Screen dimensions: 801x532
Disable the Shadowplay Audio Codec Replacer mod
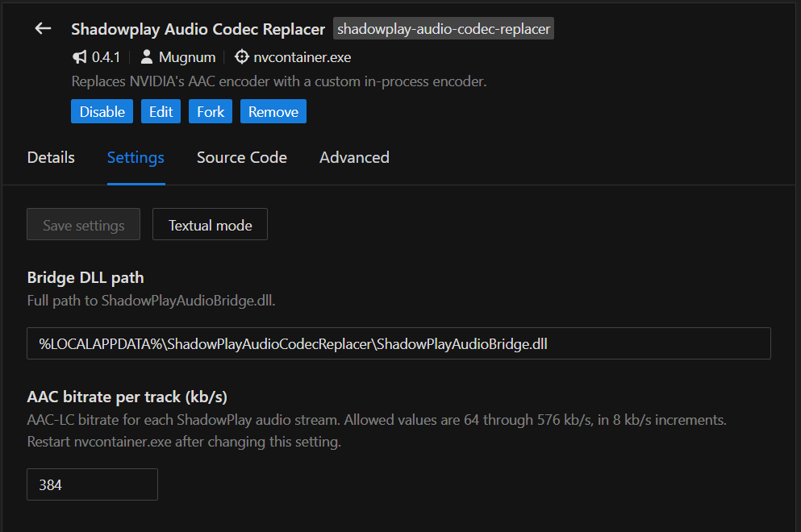[x=102, y=111]
